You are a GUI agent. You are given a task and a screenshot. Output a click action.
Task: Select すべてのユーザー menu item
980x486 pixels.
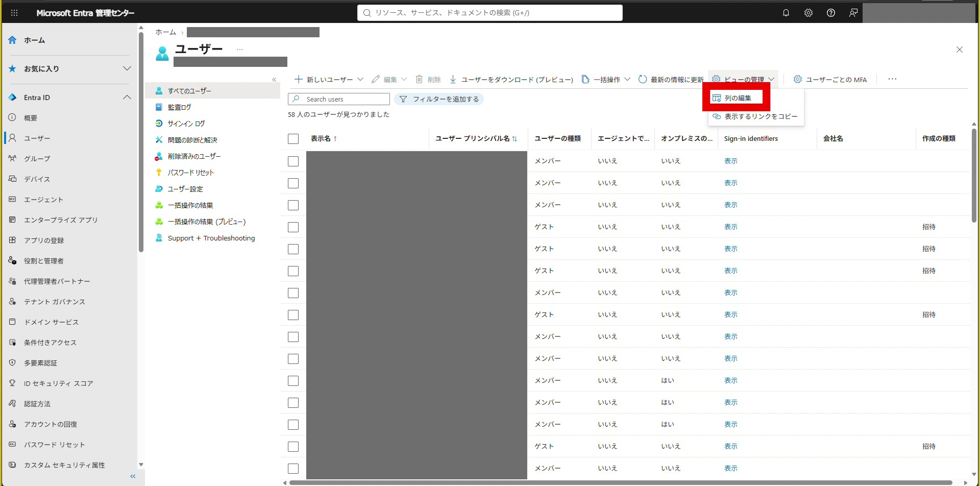213,91
